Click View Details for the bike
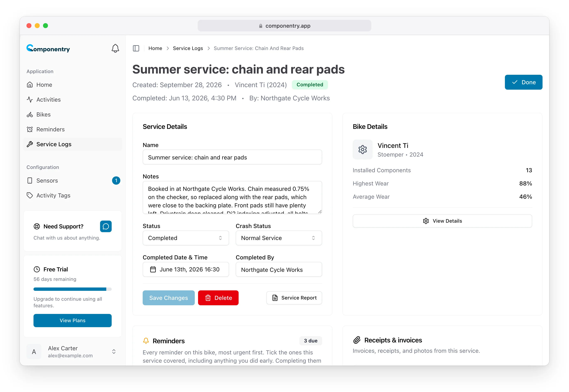Image resolution: width=569 pixels, height=392 pixels. click(x=442, y=221)
